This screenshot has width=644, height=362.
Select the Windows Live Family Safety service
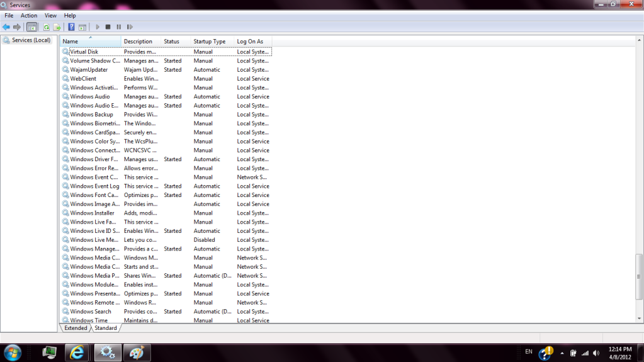pos(93,222)
